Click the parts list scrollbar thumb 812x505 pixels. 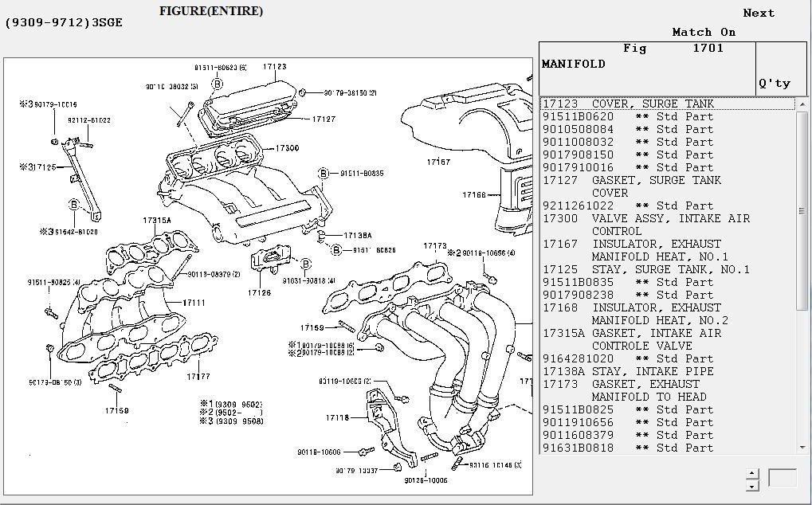[x=802, y=211]
